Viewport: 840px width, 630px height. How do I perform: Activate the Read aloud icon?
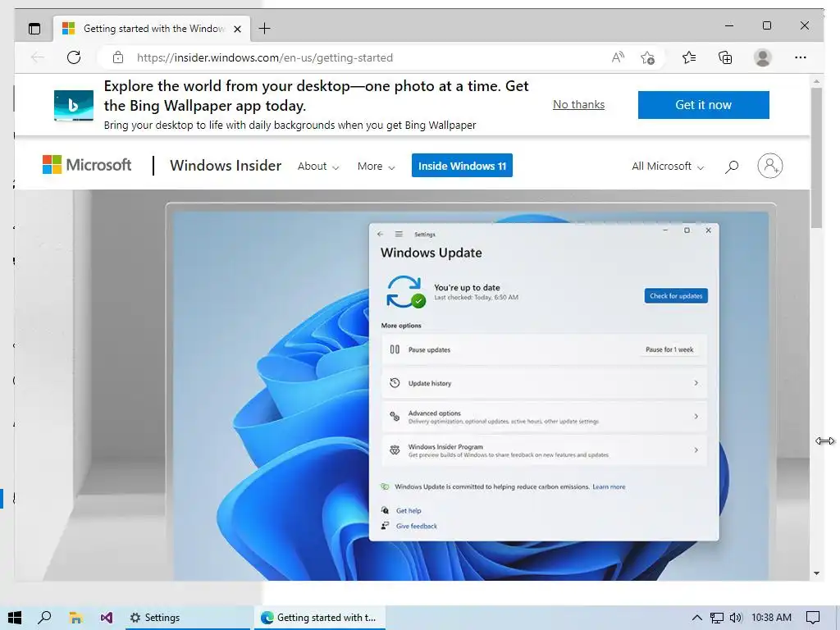(x=618, y=57)
